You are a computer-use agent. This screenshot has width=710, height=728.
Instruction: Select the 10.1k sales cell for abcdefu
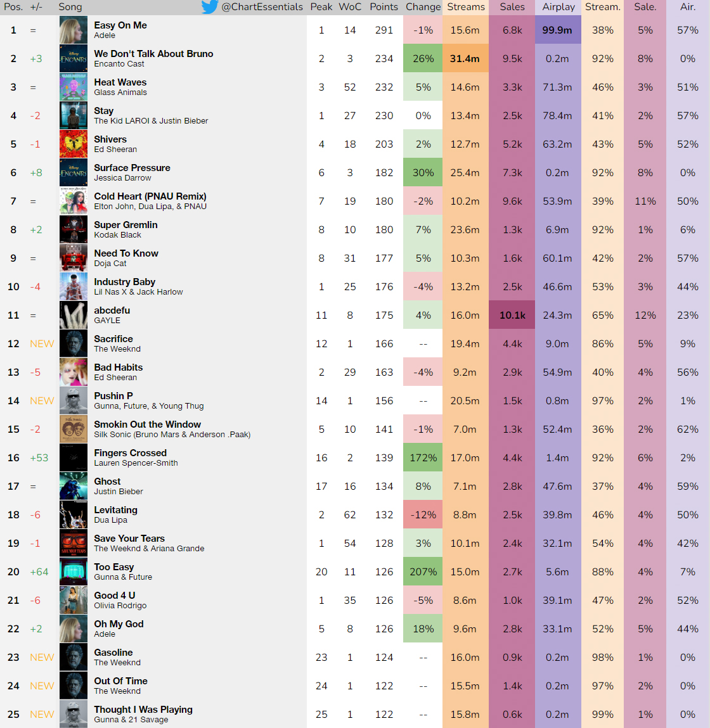coord(512,316)
